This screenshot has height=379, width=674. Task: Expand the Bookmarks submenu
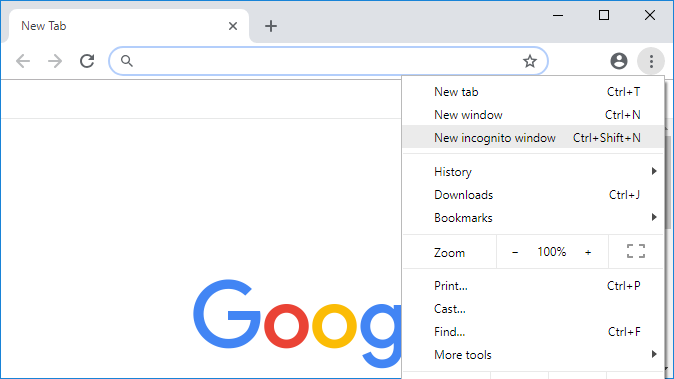533,218
